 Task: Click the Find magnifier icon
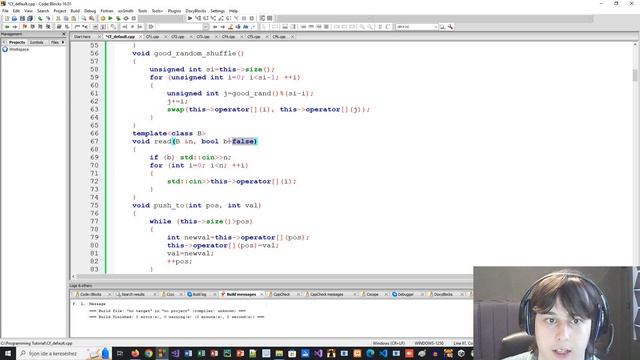coord(84,18)
